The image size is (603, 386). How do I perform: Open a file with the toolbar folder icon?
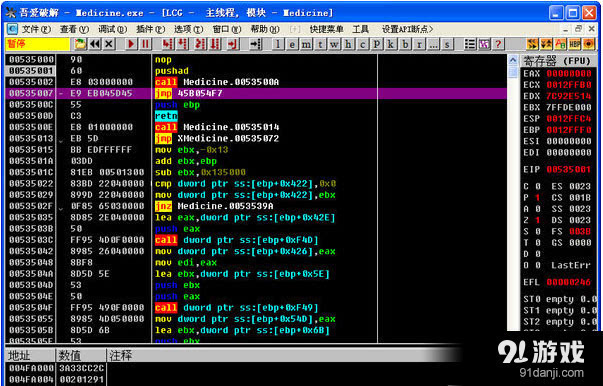[x=80, y=44]
